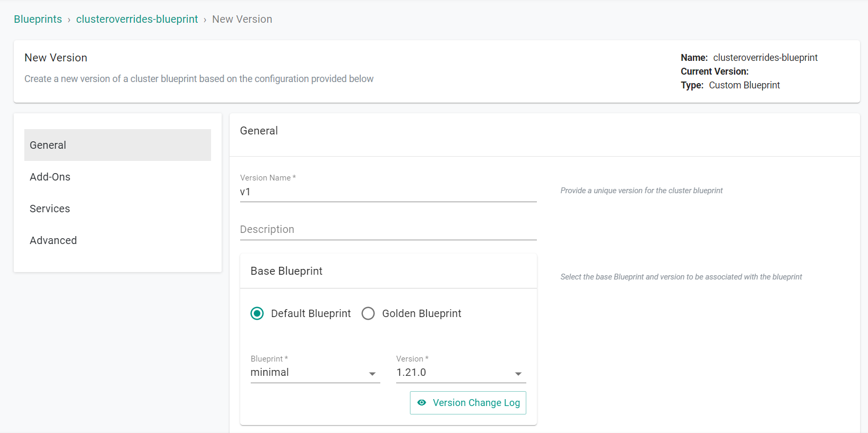This screenshot has height=433, width=868.
Task: Go to clusteroverrides-blueprint breadcrumb
Action: 137,19
